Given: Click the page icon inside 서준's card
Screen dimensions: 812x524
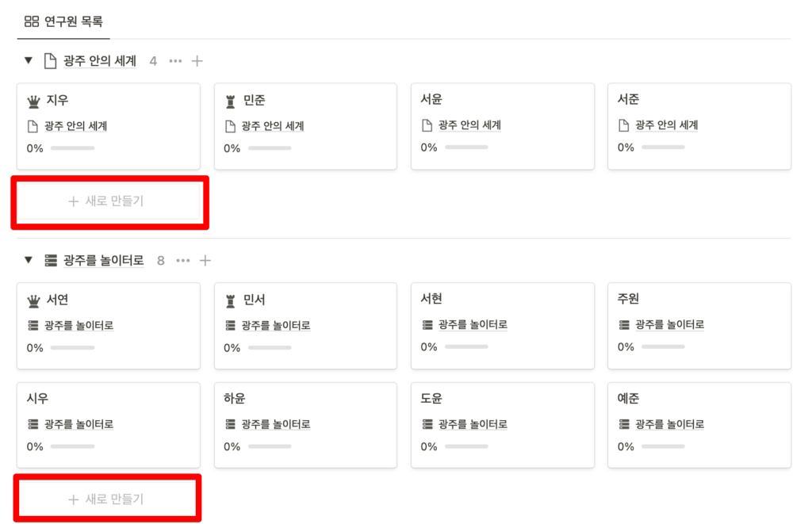Looking at the screenshot, I should point(623,124).
